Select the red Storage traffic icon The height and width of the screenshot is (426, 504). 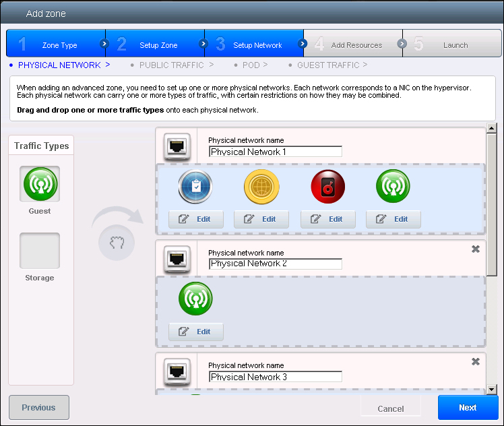coord(327,187)
